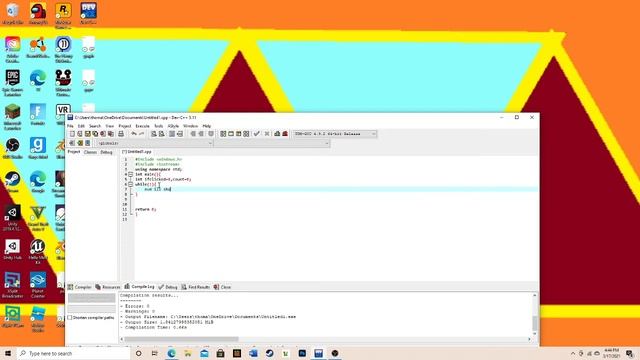Viewport: 640px width, 360px height.
Task: Click the Close All files toolbar icon
Action: [111, 134]
